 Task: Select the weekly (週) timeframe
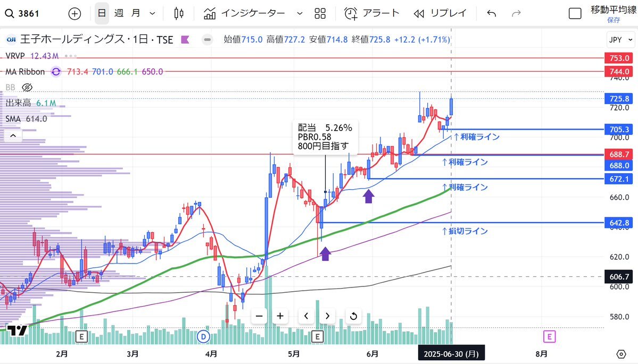point(119,13)
